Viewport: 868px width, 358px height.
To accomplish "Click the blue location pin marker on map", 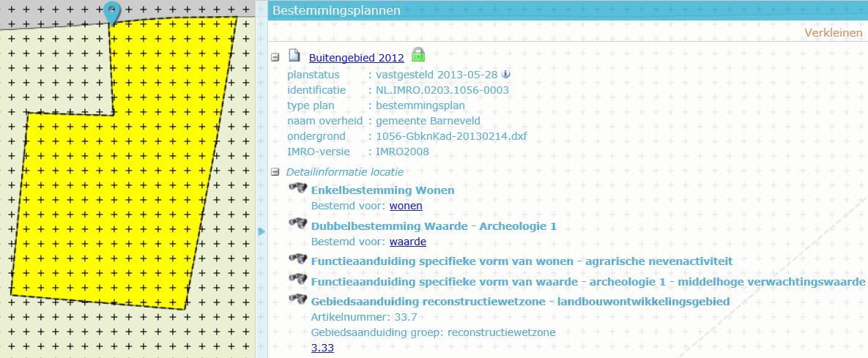I will 112,12.
